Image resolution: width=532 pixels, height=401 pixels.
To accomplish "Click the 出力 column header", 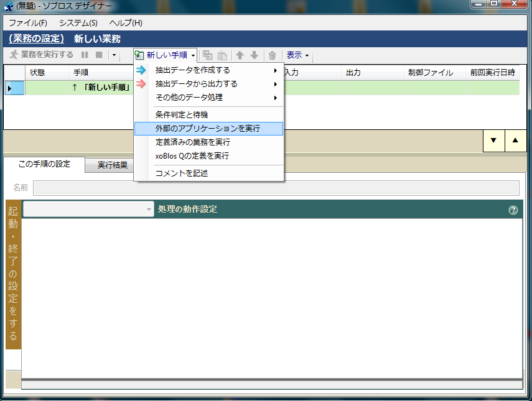I will (x=372, y=73).
